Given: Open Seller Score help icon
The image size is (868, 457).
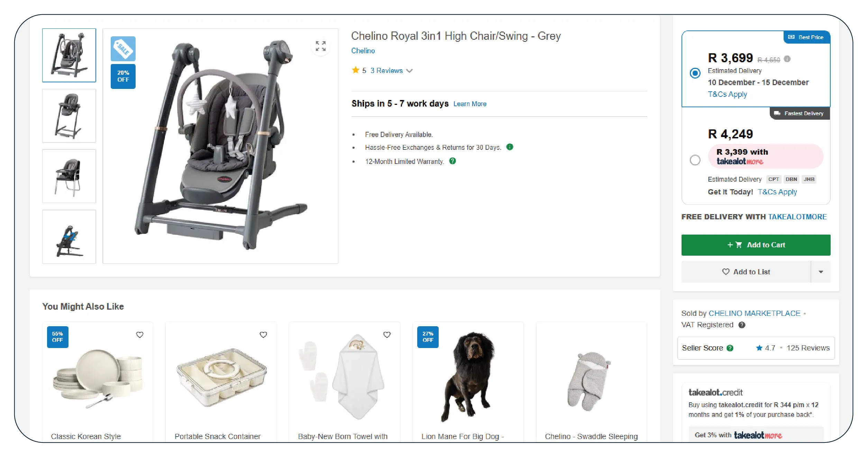Looking at the screenshot, I should click(x=730, y=348).
